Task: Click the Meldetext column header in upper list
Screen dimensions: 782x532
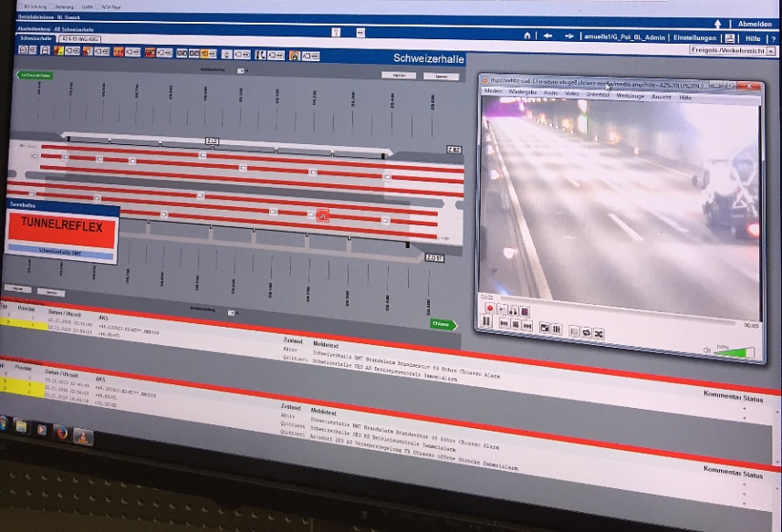Action: (326, 344)
